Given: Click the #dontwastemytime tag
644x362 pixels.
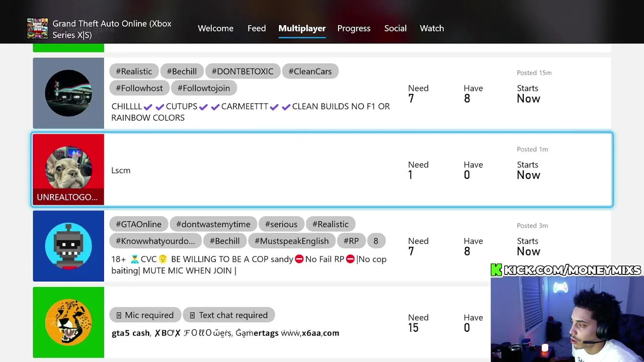Looking at the screenshot, I should click(x=213, y=224).
